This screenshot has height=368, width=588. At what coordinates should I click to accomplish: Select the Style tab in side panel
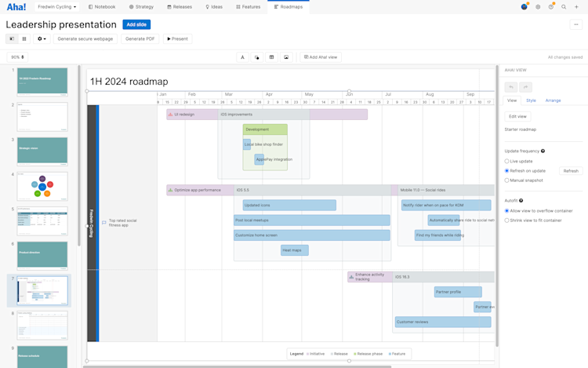click(531, 100)
